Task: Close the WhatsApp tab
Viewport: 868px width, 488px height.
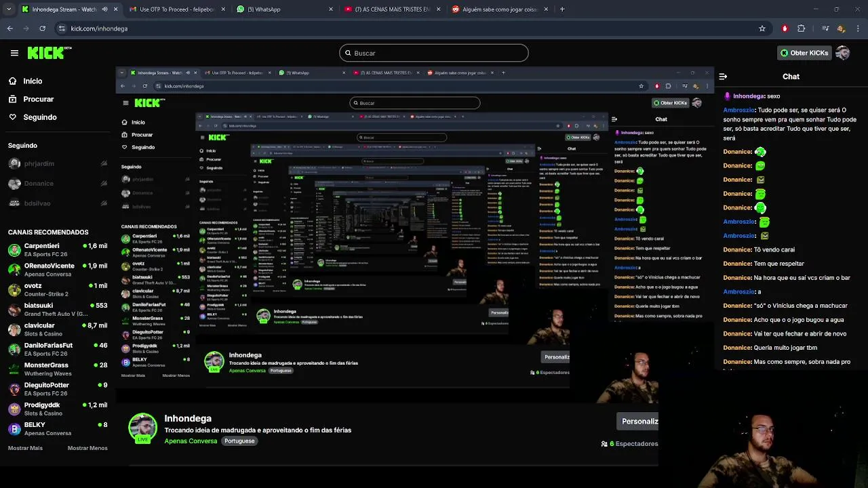Action: (x=330, y=9)
